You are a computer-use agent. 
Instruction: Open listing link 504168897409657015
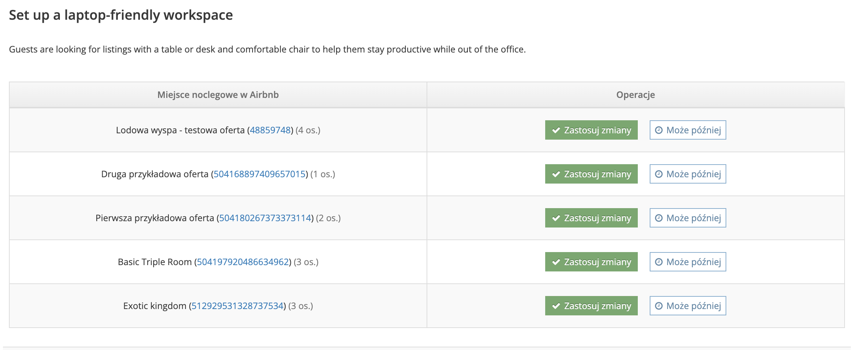coord(259,174)
